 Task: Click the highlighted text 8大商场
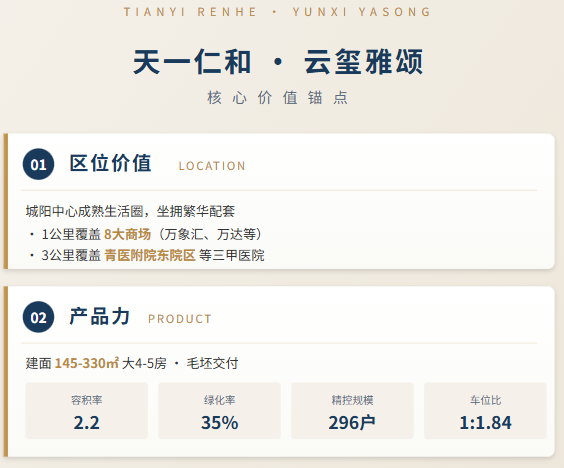127,234
